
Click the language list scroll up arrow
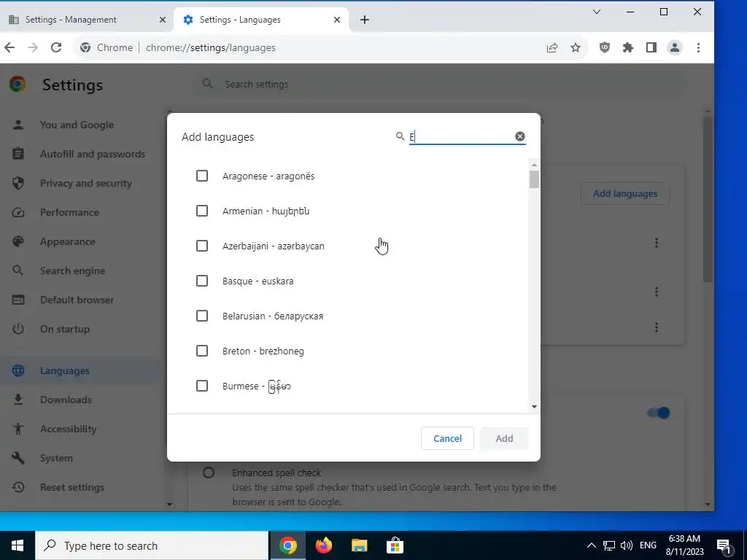pos(534,165)
